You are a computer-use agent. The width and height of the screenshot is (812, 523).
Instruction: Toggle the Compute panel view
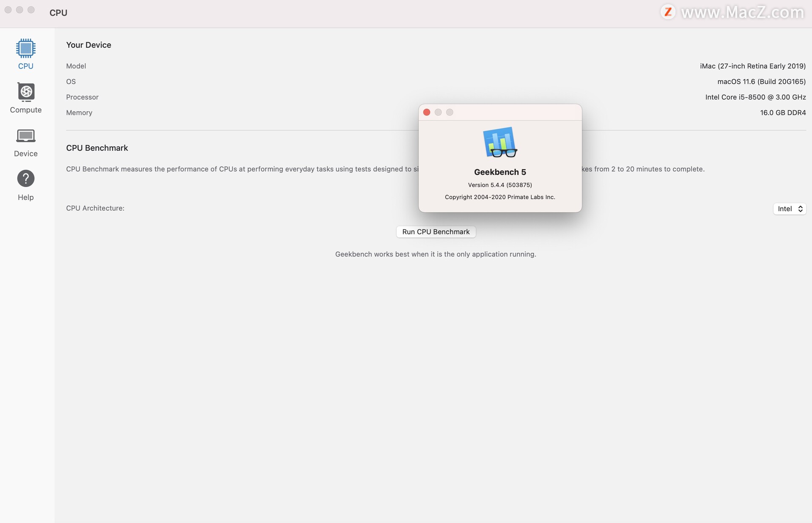(x=25, y=97)
